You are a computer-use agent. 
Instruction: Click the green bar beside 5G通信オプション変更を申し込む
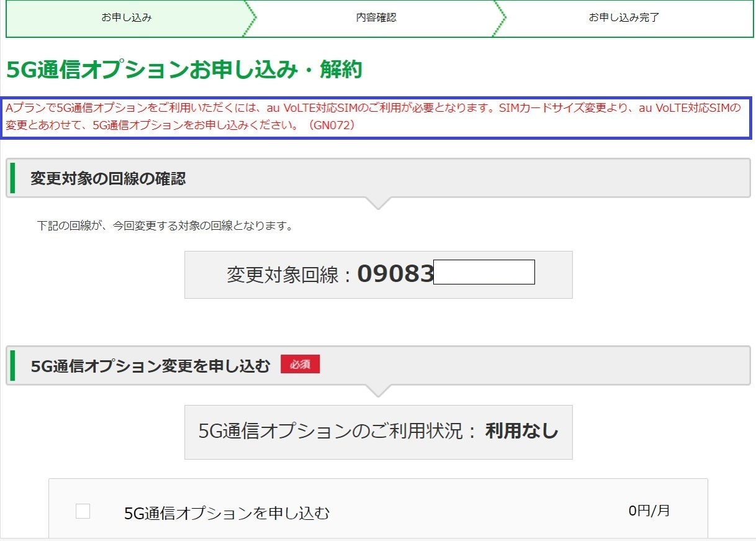(12, 366)
